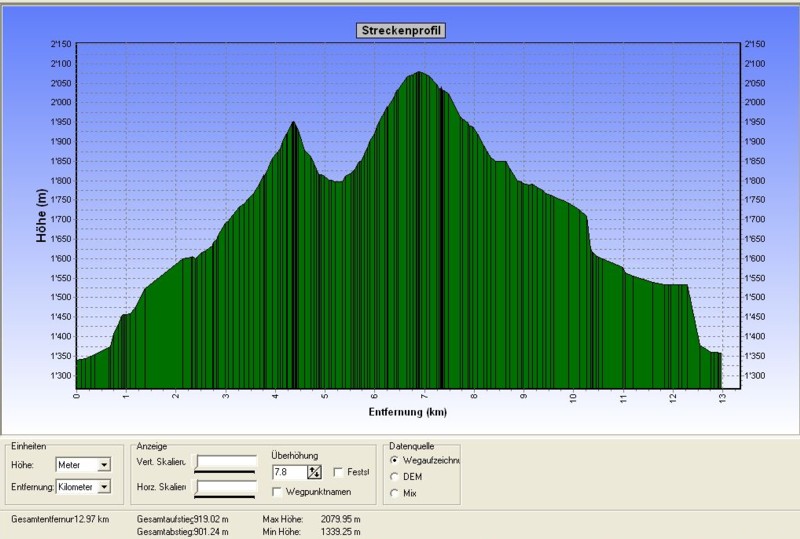Image resolution: width=800 pixels, height=539 pixels.
Task: Click the Horz. Skalierung slider
Action: point(227,487)
